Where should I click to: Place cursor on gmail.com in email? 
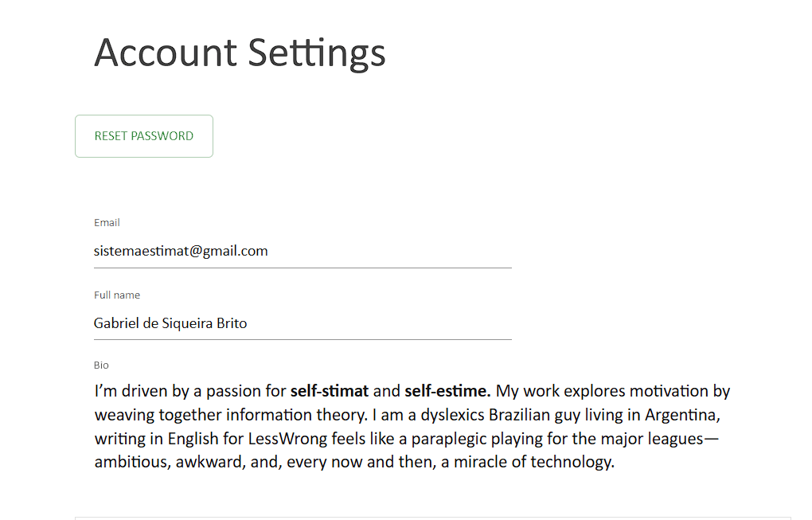(x=240, y=252)
